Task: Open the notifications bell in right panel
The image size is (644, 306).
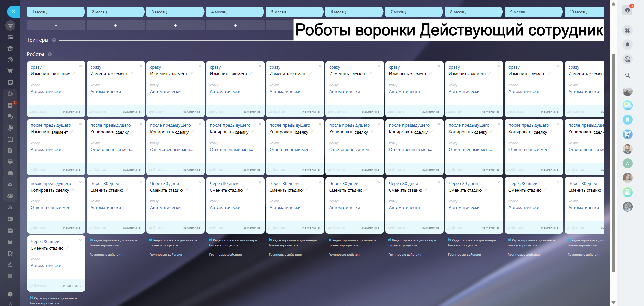Action: [627, 45]
